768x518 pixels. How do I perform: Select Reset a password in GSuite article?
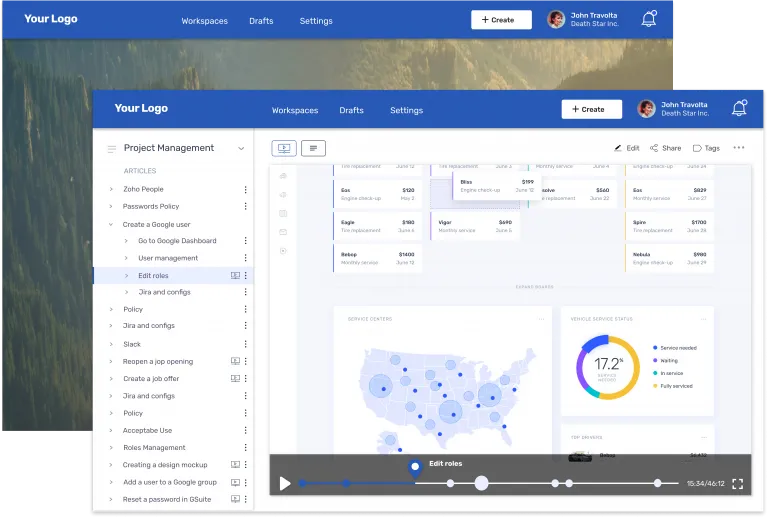click(167, 499)
